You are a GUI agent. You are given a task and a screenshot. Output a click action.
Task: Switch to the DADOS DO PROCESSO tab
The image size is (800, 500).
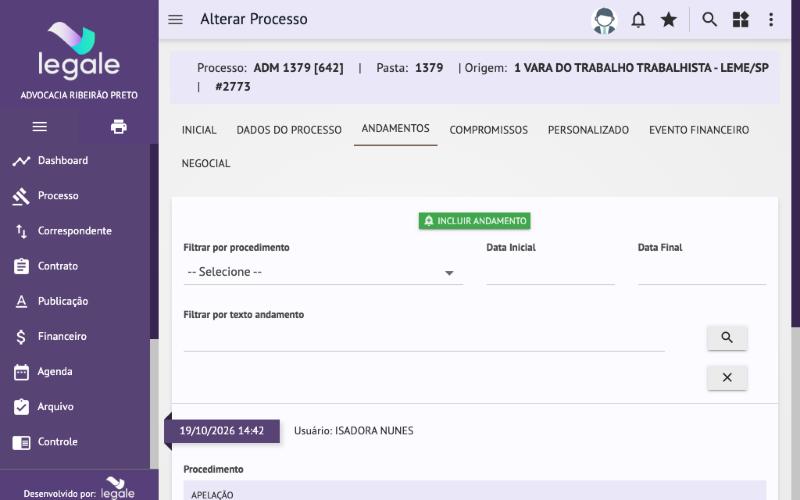point(289,130)
